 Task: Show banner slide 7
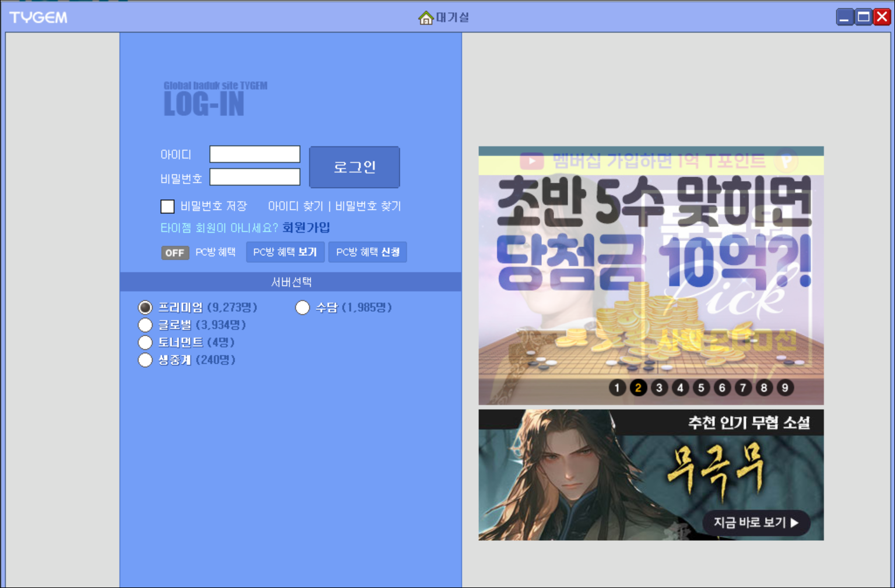pyautogui.click(x=743, y=388)
